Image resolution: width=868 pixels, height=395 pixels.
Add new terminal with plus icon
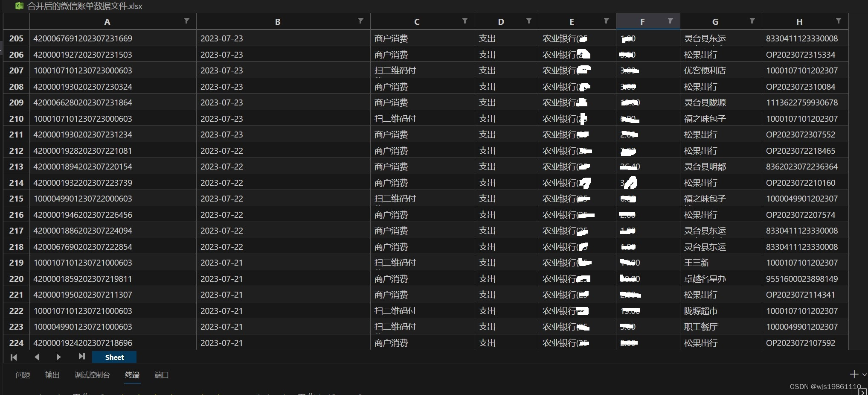[854, 375]
